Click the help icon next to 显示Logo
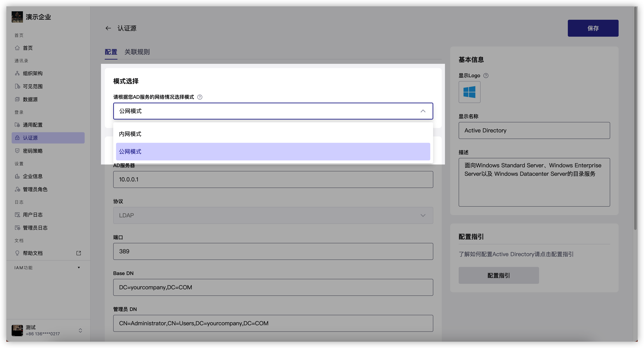Screen dimensions: 644x348 (486, 75)
